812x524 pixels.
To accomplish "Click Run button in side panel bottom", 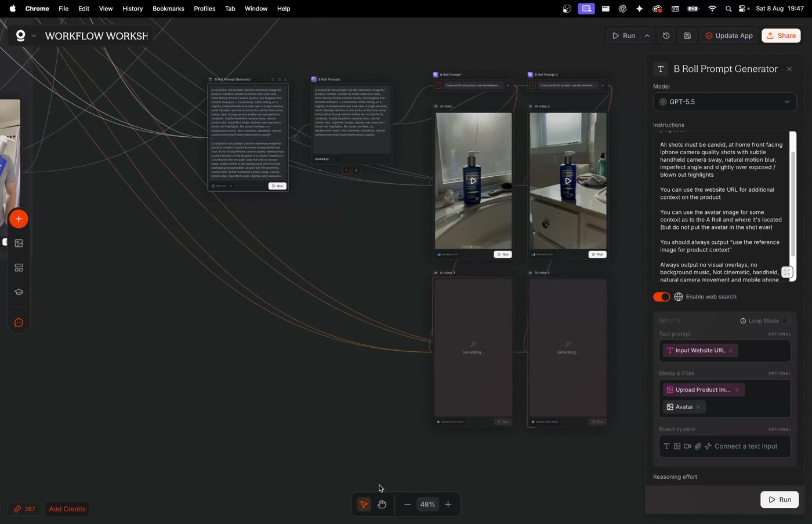I will pos(780,500).
